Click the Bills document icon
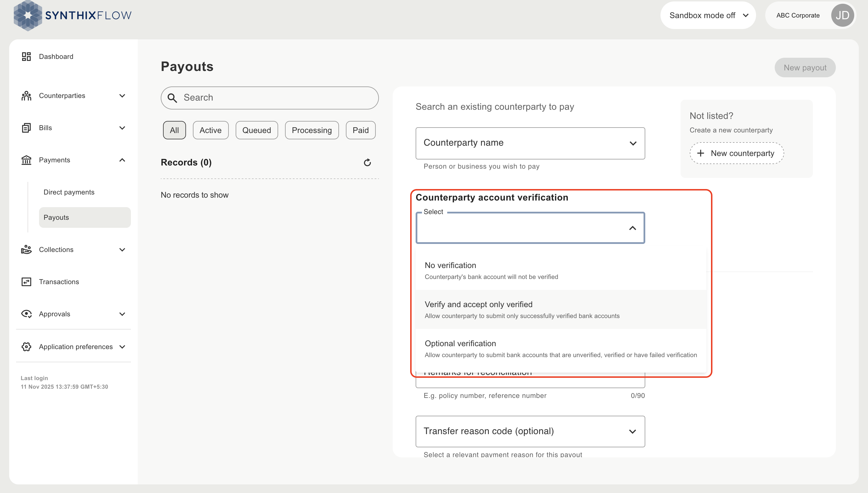The width and height of the screenshot is (868, 493). coord(26,128)
